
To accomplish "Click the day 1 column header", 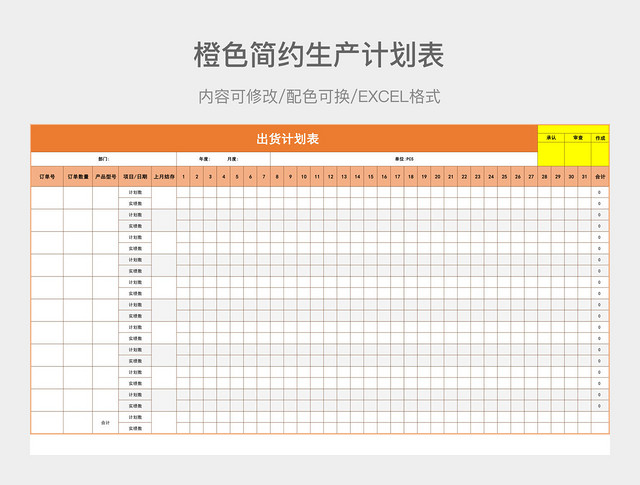I will (183, 177).
